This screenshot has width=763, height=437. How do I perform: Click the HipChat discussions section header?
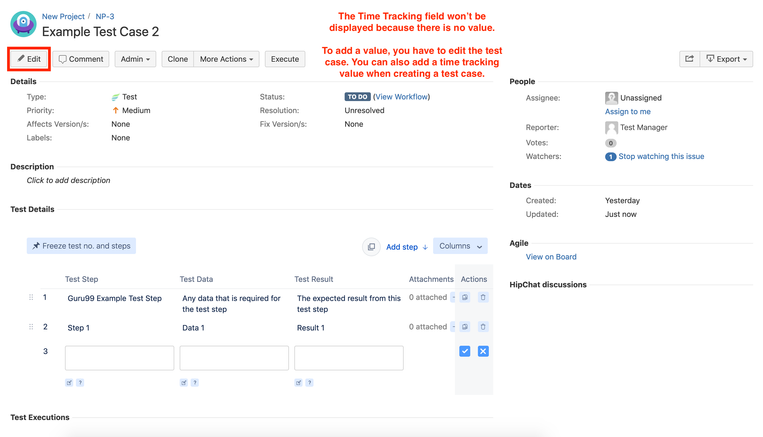pyautogui.click(x=548, y=285)
